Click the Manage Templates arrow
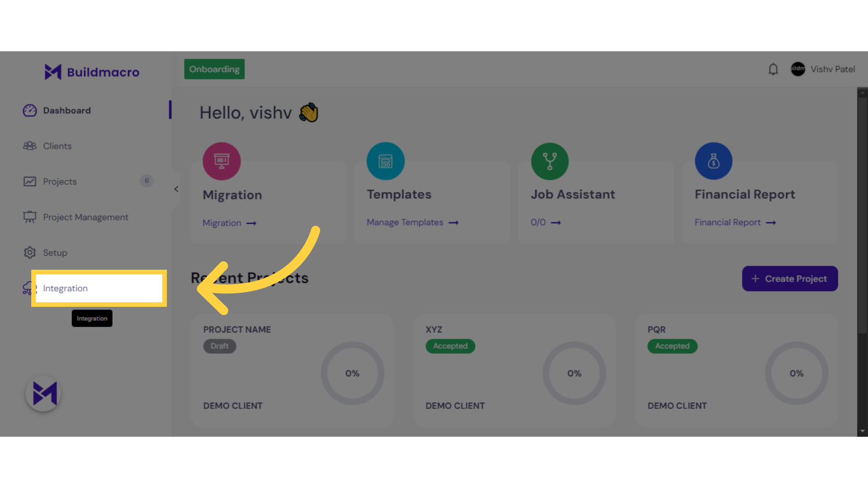The height and width of the screenshot is (488, 868). pyautogui.click(x=453, y=223)
